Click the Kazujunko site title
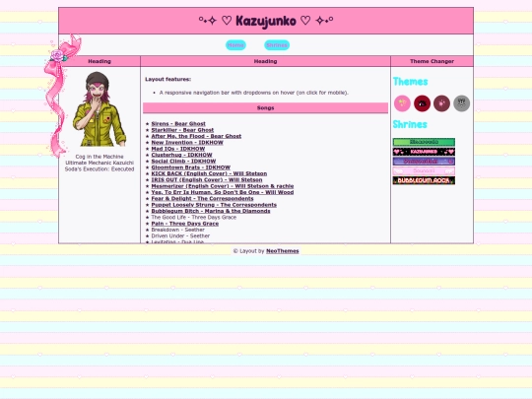This screenshot has width=532, height=399. [x=266, y=21]
